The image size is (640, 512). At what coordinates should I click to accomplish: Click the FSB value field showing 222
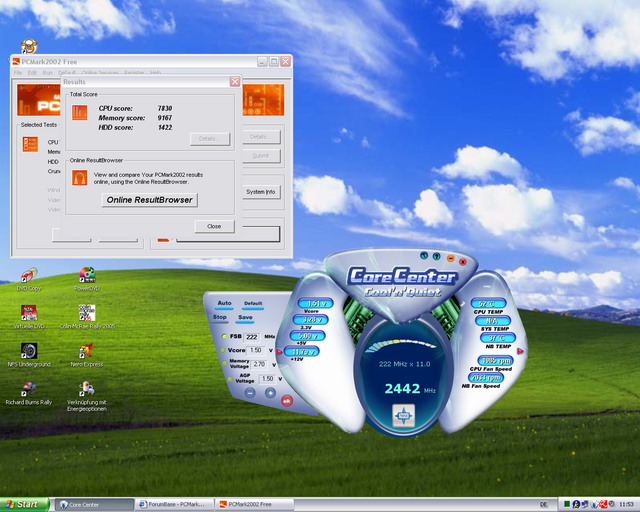pos(252,337)
